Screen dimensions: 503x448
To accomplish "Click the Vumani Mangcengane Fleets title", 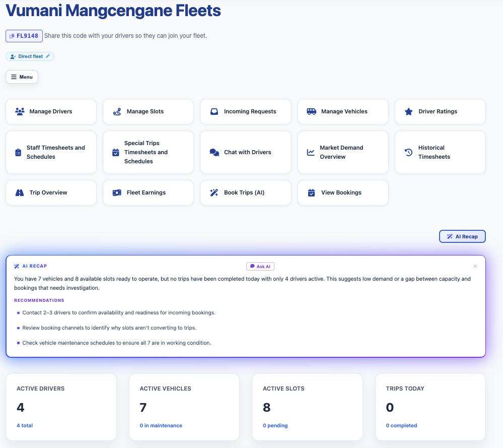I will (113, 11).
